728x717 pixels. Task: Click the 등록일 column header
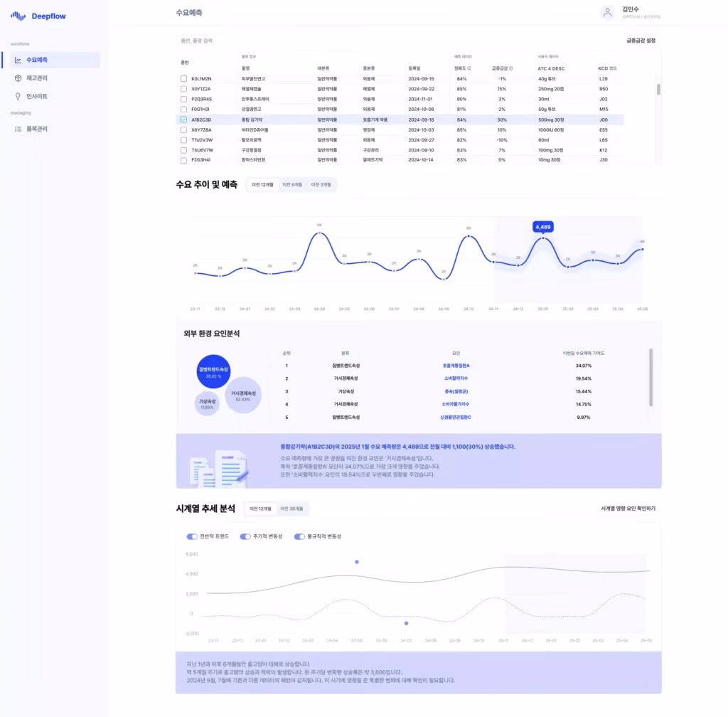click(414, 68)
